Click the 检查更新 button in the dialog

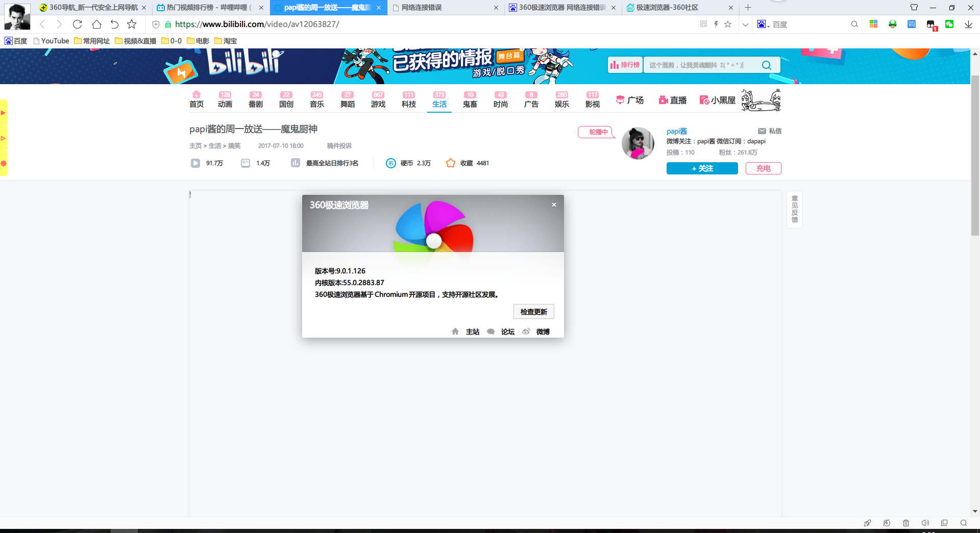click(x=533, y=312)
